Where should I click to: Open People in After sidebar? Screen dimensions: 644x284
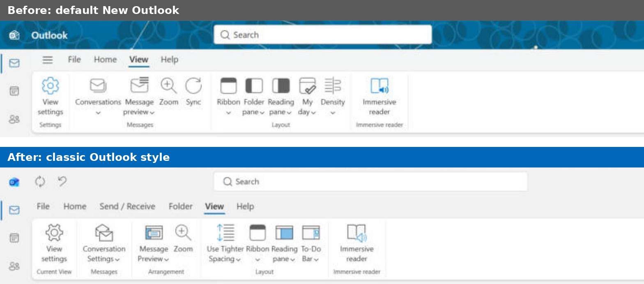pyautogui.click(x=14, y=266)
